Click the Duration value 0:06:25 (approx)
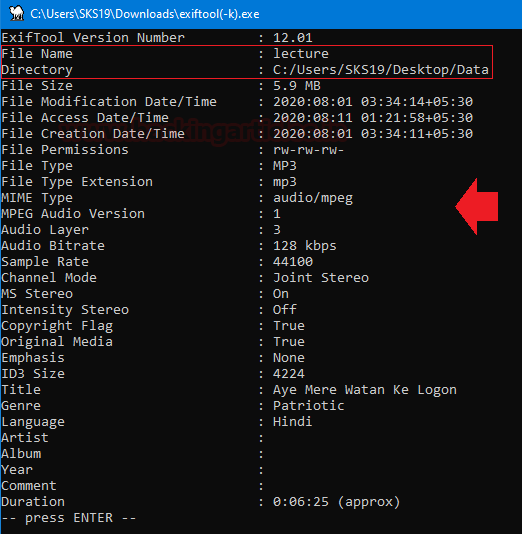 click(336, 502)
